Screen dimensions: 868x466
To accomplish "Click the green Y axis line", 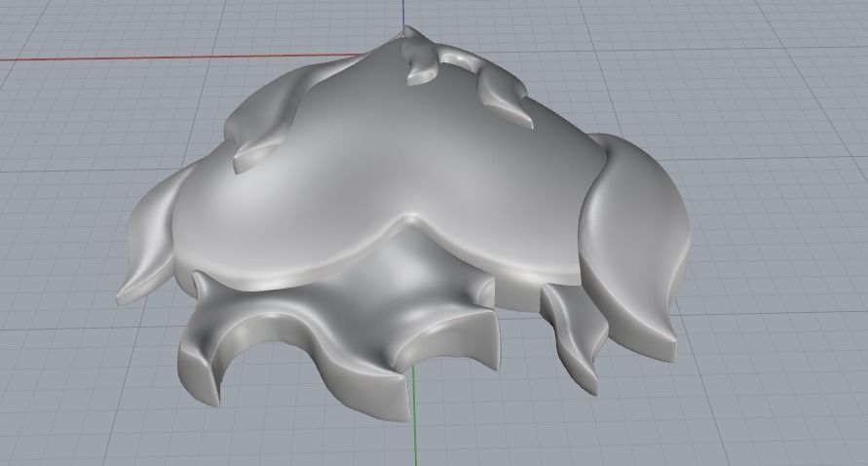I will [x=415, y=415].
